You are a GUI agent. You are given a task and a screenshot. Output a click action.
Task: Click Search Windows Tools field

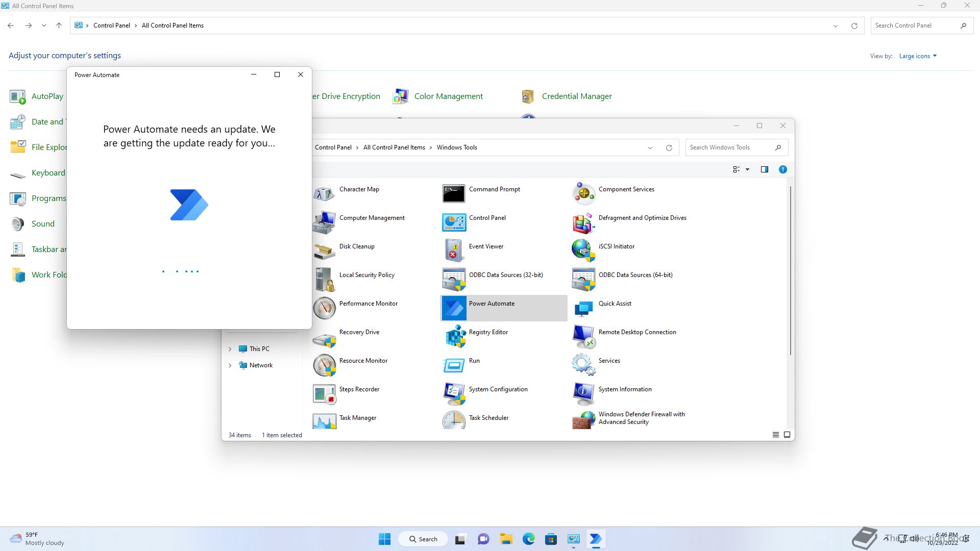[737, 147]
